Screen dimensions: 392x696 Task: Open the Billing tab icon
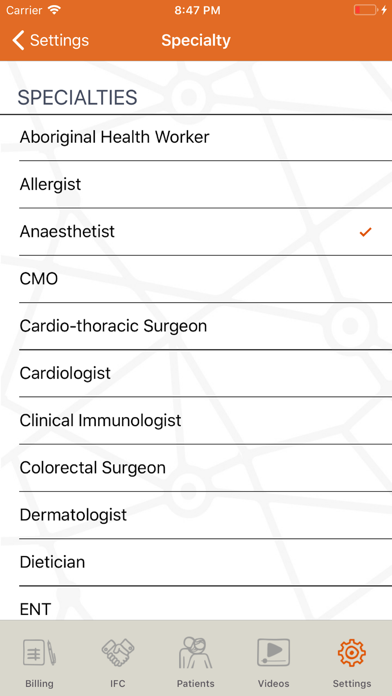point(39,652)
